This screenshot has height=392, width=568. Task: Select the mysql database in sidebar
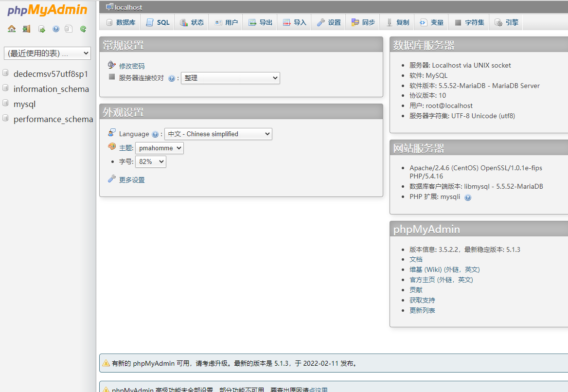[x=25, y=105]
